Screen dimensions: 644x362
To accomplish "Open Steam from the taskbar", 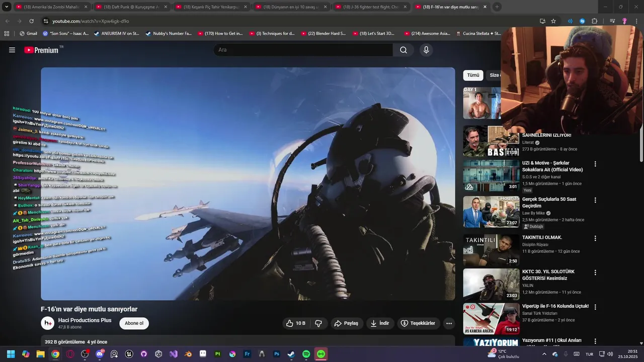I will (291, 354).
